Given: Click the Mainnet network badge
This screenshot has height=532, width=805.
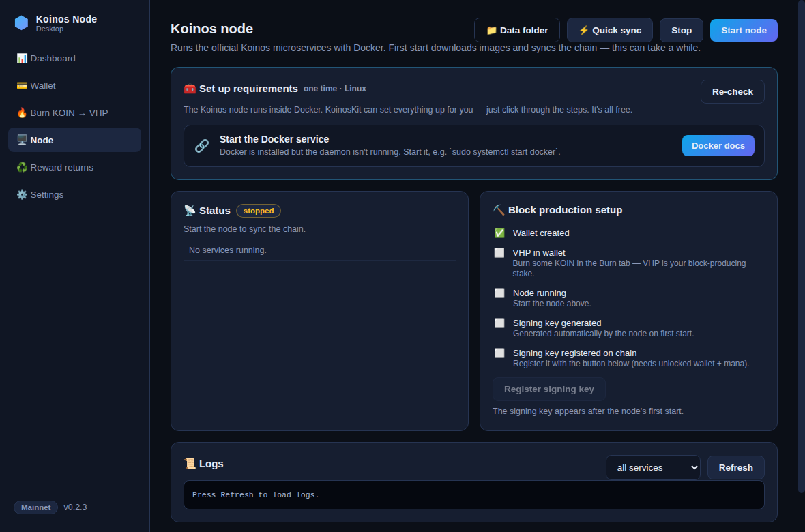Looking at the screenshot, I should pyautogui.click(x=35, y=507).
